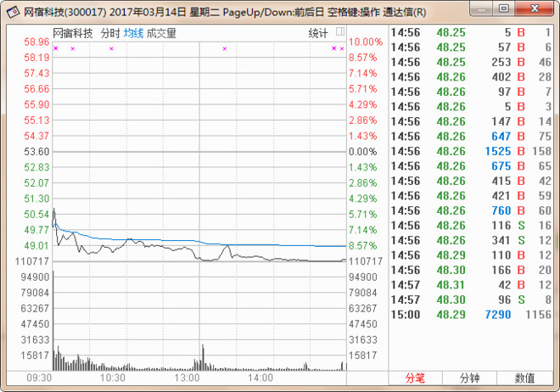This screenshot has height=392, width=560.
Task: Select the sell tick with volume 116
Action: click(471, 226)
